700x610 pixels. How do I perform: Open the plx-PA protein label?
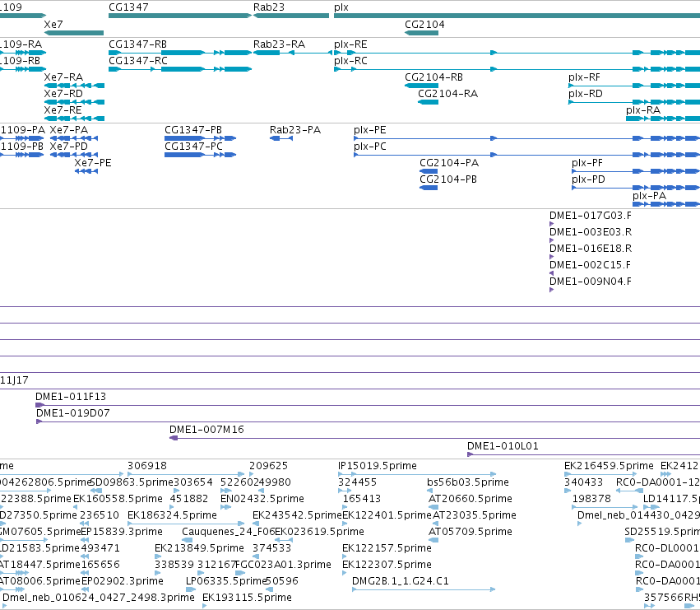coord(649,196)
